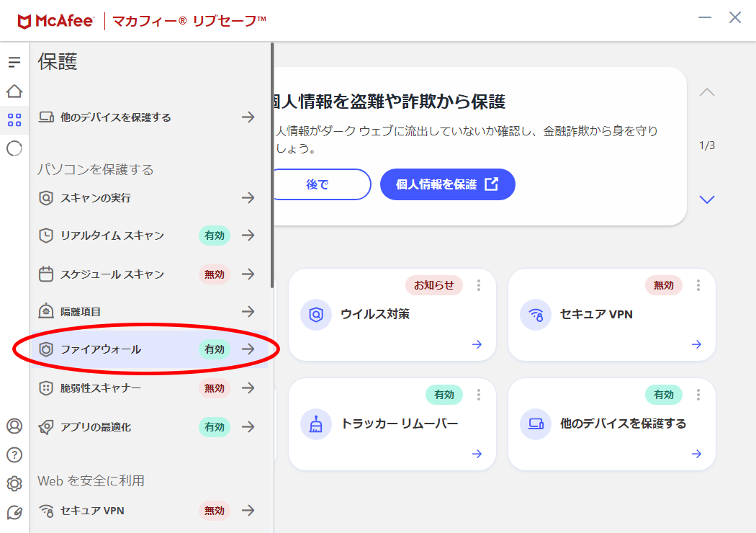The image size is (756, 533).
Task: Open the three-dot menu on ウイルス対策 card
Action: coord(479,285)
